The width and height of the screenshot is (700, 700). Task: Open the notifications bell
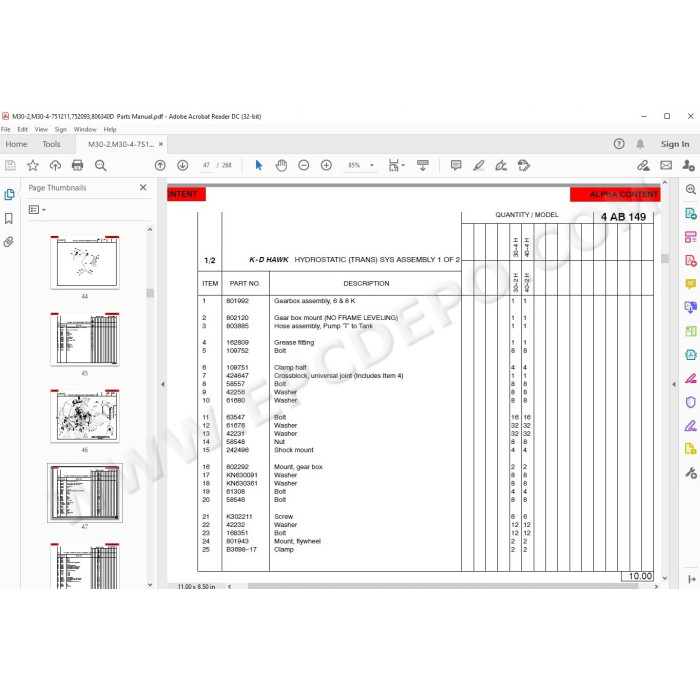tap(640, 144)
